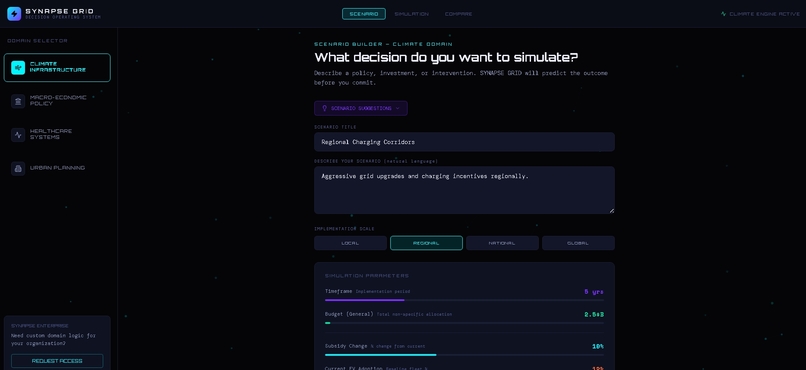Select the Healthcare Systems domain
Image resolution: width=806 pixels, height=370 pixels.
57,135
